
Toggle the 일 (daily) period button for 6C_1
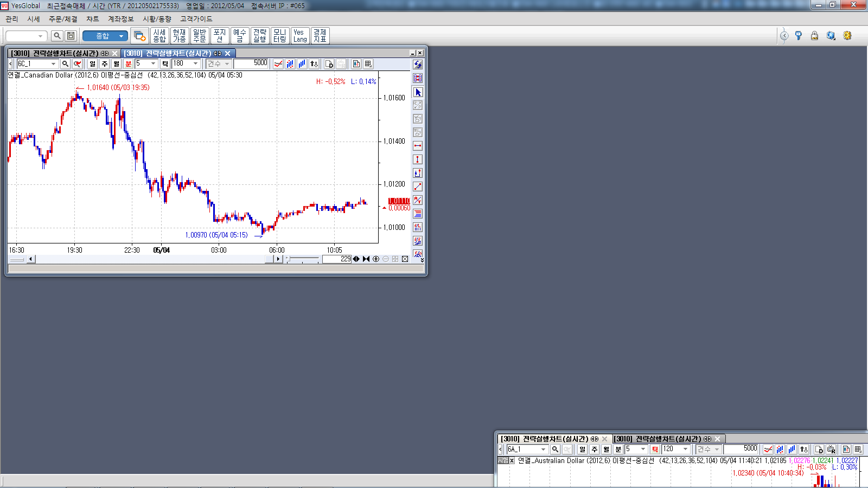(93, 64)
